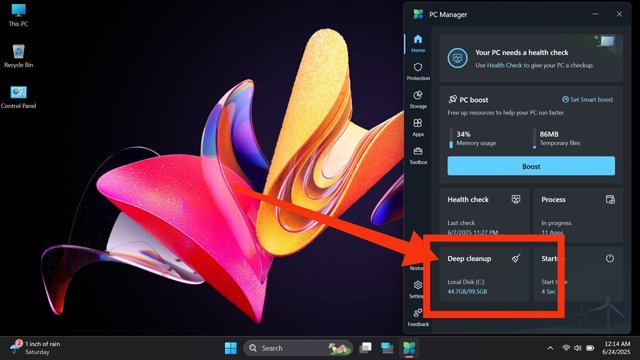Click the Set Smart boost link
This screenshot has height=360, width=640.
[587, 99]
